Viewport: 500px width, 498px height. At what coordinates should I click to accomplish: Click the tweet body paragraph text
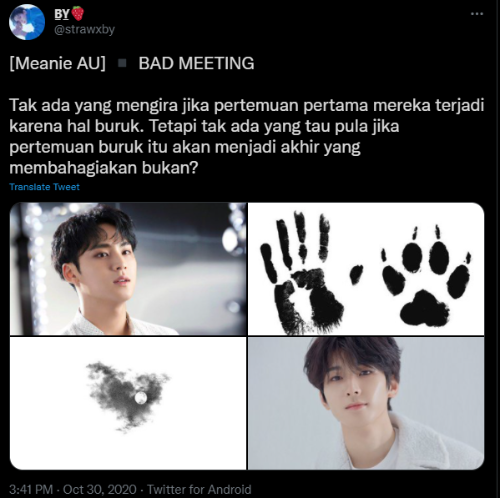pos(247,136)
